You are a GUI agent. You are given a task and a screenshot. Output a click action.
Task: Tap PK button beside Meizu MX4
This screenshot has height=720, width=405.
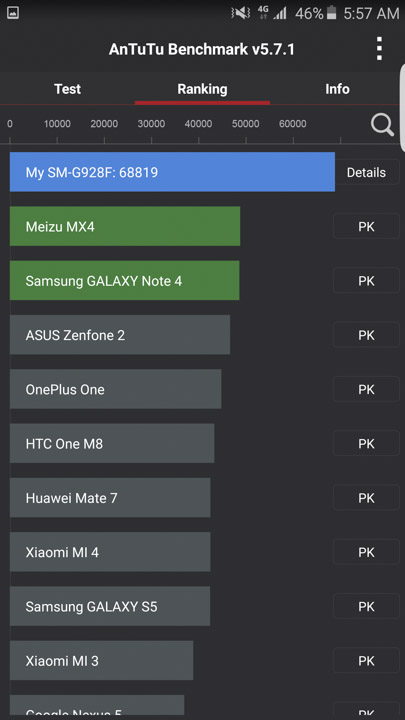point(366,226)
